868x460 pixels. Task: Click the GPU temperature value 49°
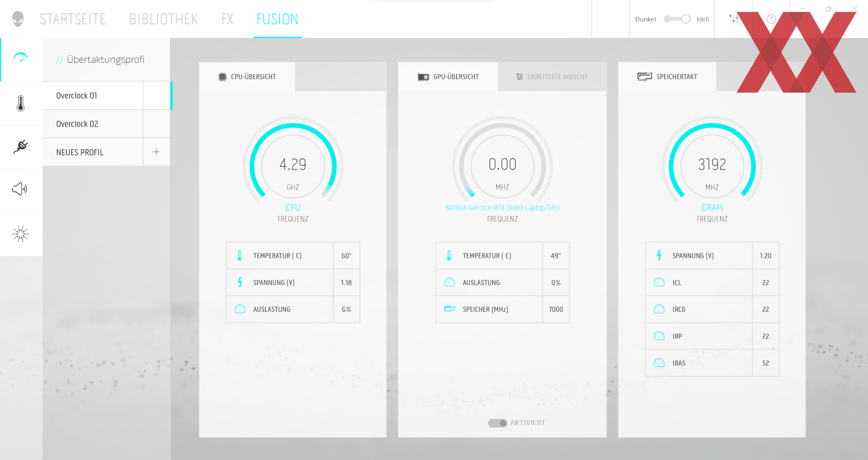(556, 256)
